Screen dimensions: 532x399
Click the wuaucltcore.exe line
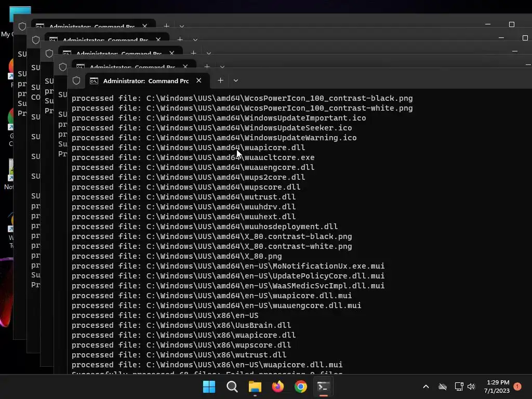[193, 157]
